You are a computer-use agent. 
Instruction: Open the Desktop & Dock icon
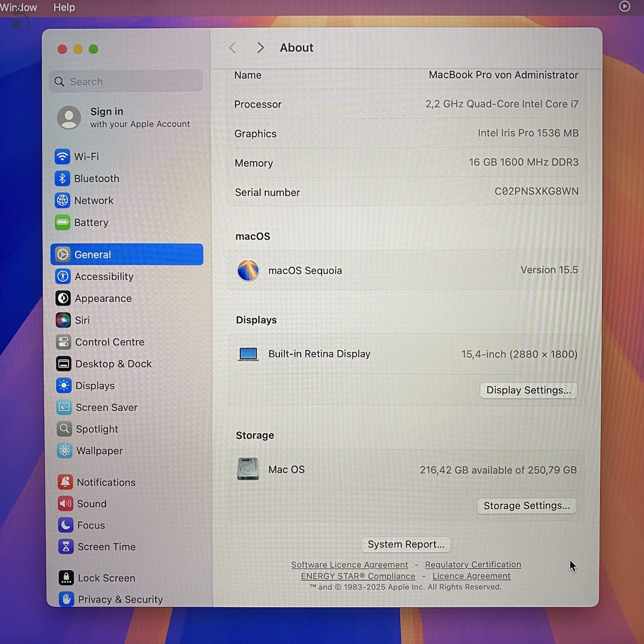tap(64, 363)
